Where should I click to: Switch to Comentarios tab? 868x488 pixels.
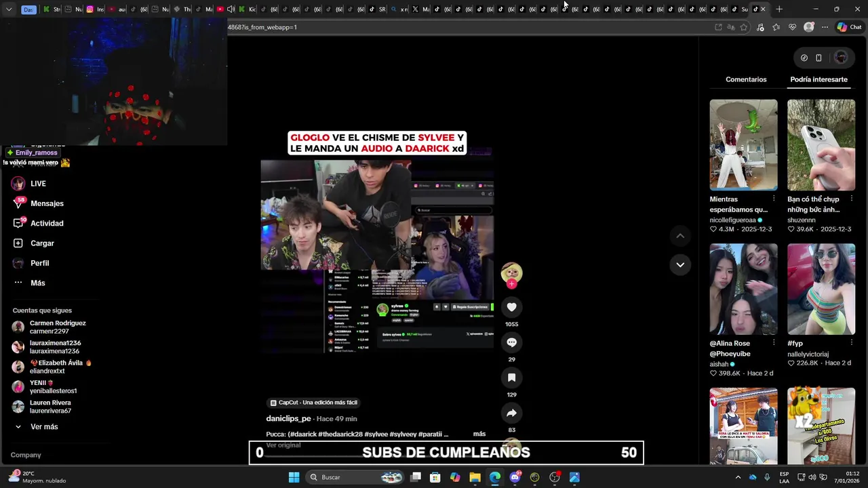(746, 79)
